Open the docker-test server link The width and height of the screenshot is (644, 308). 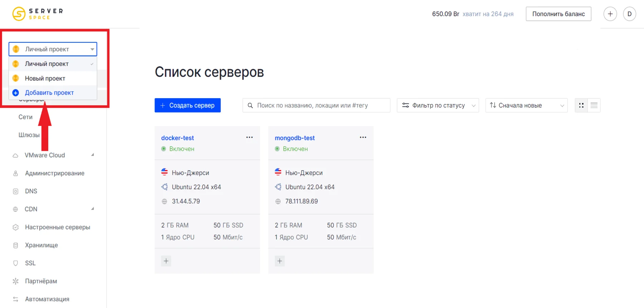click(177, 138)
